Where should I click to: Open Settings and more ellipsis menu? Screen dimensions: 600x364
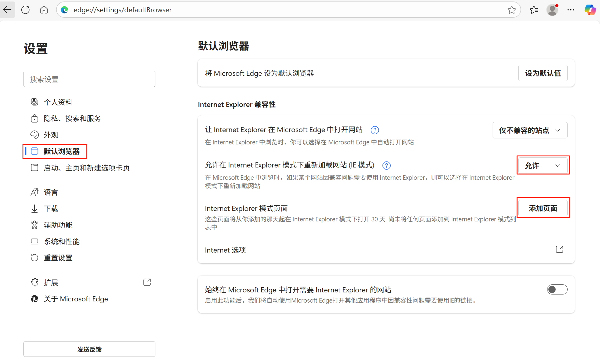(x=571, y=10)
